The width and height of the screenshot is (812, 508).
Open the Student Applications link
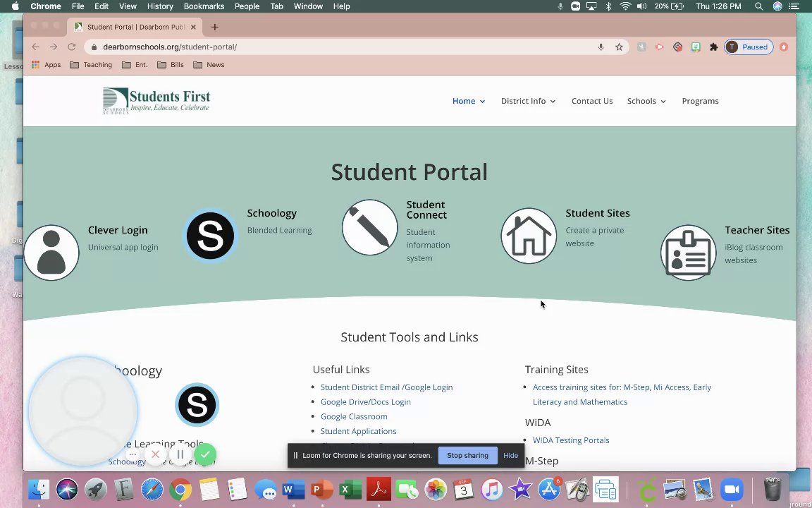(x=358, y=431)
